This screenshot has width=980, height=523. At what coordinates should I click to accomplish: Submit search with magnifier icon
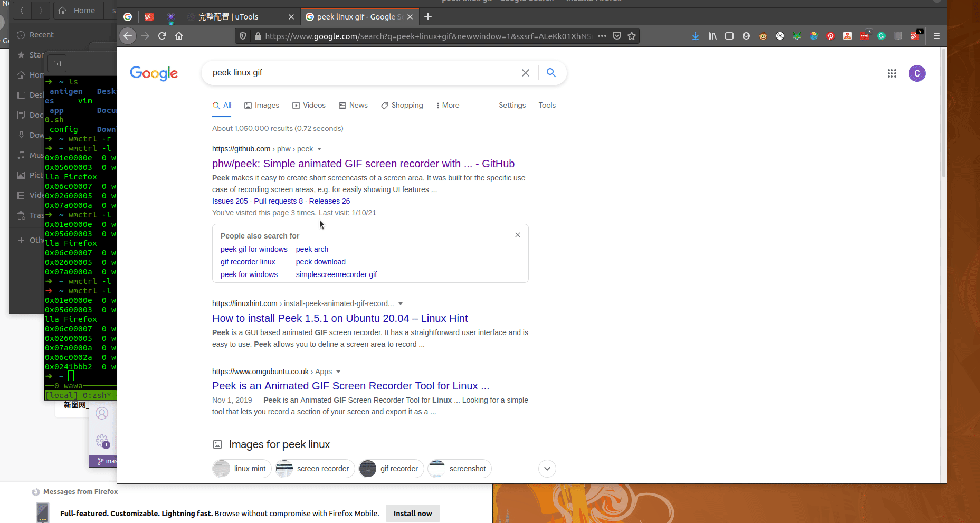[x=551, y=73]
